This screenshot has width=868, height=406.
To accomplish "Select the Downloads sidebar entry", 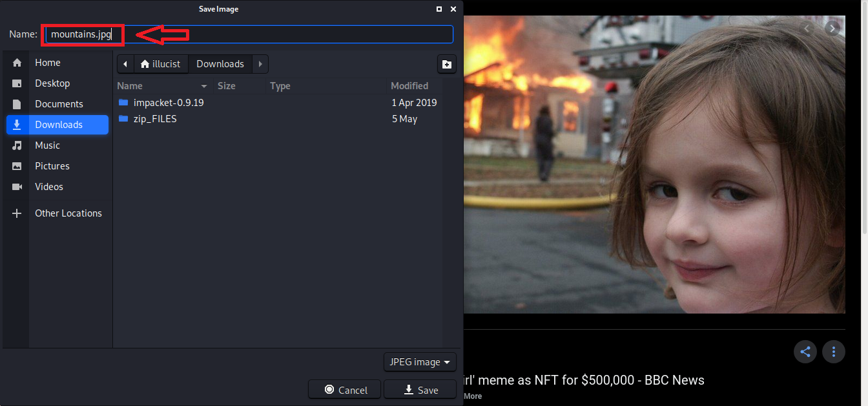I will pyautogui.click(x=57, y=125).
